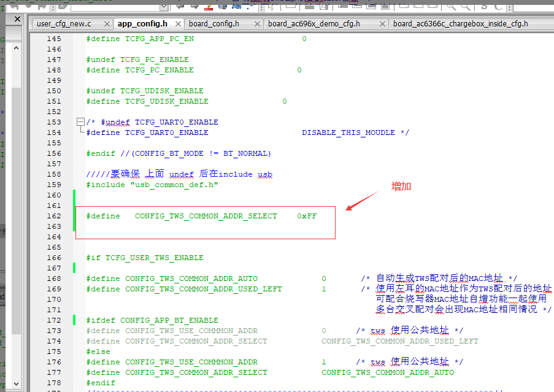Place cursor on CONFIG_TWS_COMMON_ADDR_SELECT 0xFF line
554x392 pixels.
point(201,216)
